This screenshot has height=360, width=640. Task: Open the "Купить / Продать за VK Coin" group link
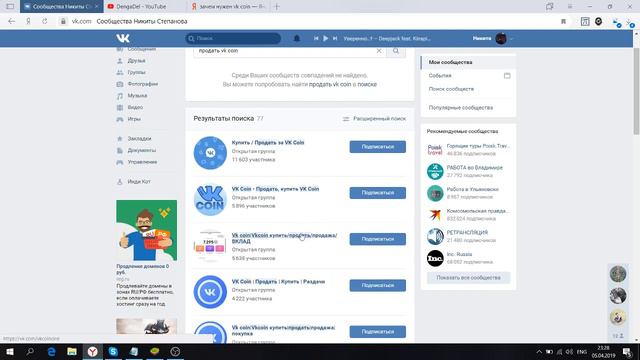pos(268,142)
